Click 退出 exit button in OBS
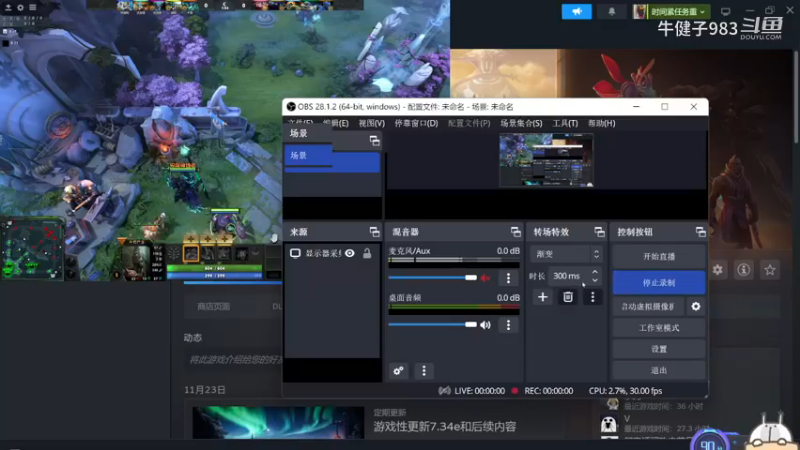 659,371
